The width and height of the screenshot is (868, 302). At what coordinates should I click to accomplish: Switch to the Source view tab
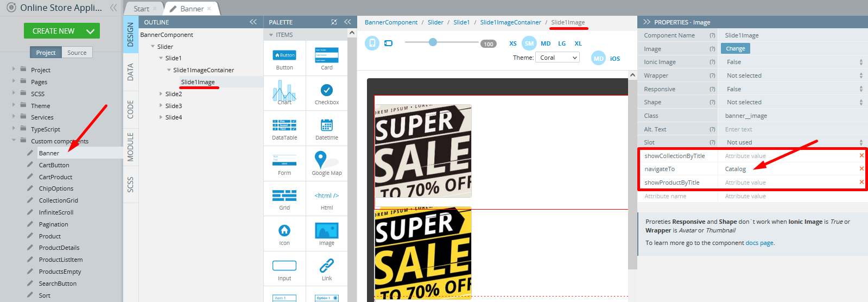click(77, 53)
